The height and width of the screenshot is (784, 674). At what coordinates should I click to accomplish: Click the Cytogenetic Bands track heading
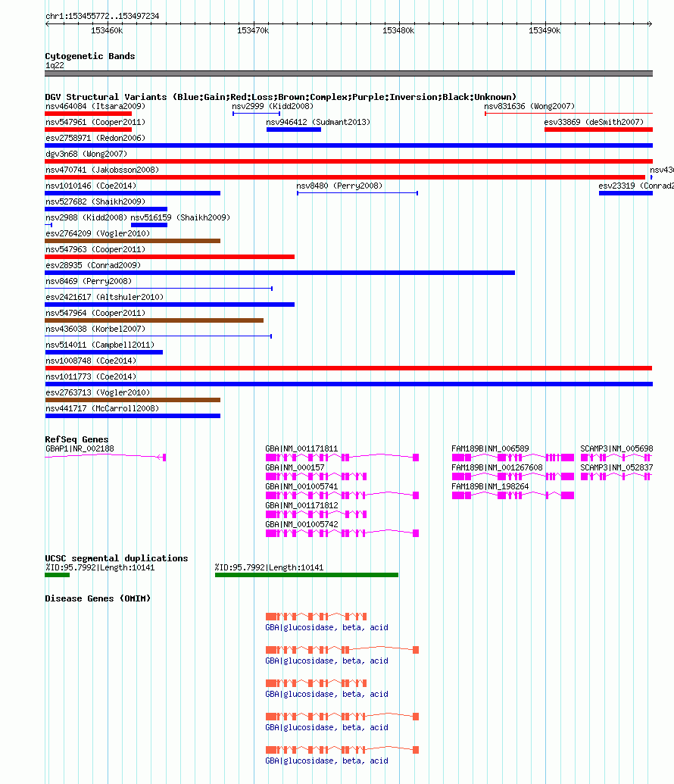[90, 56]
